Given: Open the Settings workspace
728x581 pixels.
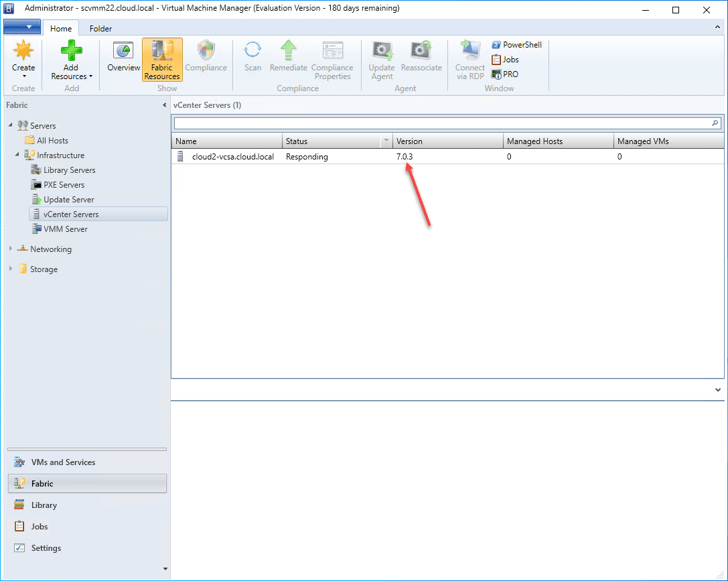Looking at the screenshot, I should (87, 548).
